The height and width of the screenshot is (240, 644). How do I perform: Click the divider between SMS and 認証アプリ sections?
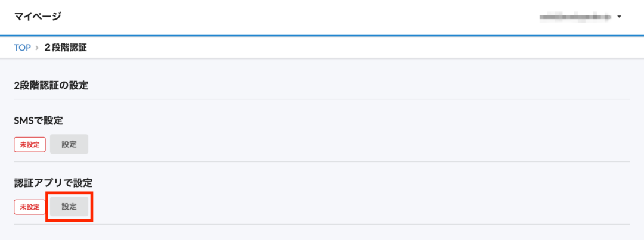322,161
